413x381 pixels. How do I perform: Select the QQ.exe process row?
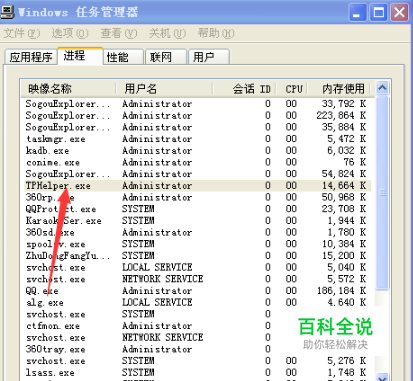197,290
